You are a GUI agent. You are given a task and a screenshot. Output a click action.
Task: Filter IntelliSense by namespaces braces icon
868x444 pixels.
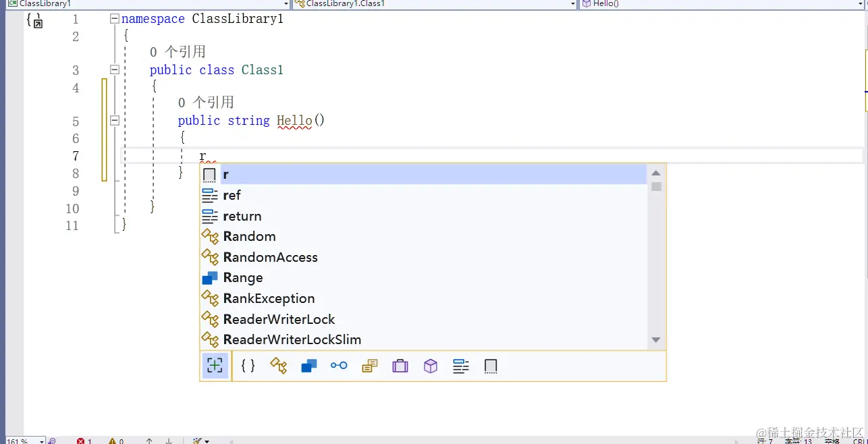248,366
